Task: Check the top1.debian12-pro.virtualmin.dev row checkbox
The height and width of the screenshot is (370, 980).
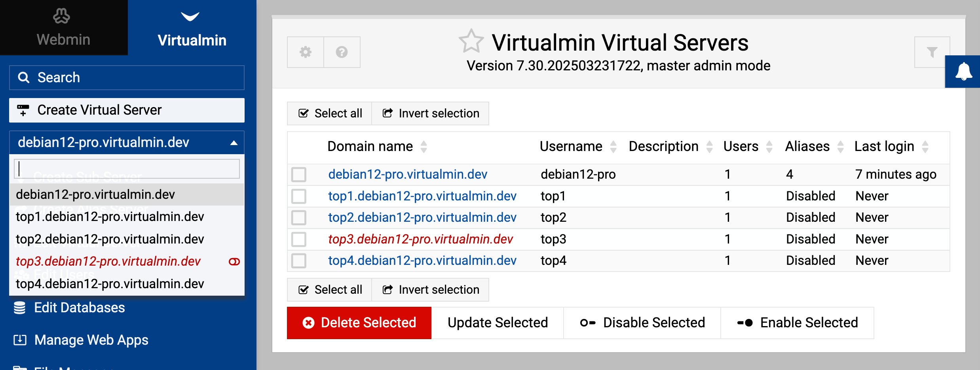Action: [x=299, y=196]
